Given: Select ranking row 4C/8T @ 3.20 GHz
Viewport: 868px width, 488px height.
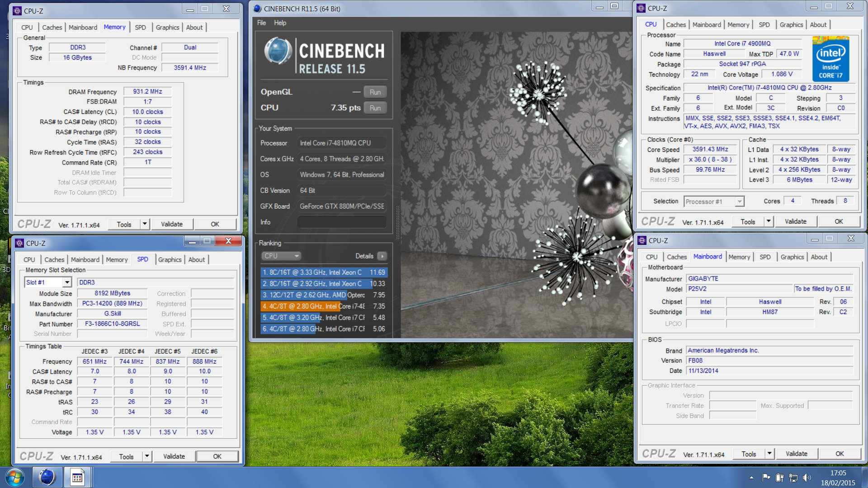Looking at the screenshot, I should [x=324, y=318].
